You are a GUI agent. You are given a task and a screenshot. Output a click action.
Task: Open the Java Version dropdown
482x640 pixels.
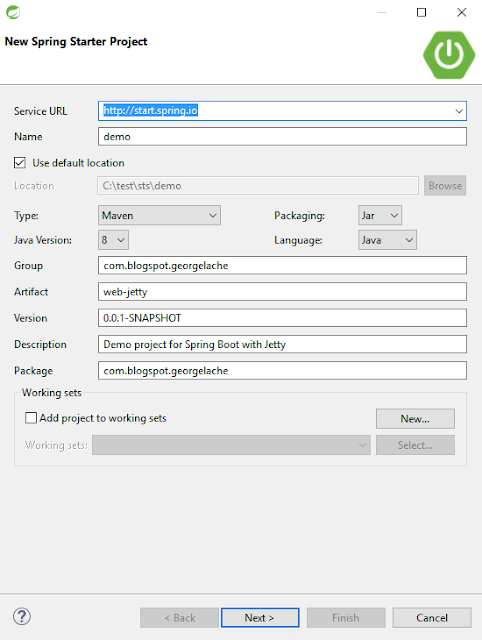click(x=113, y=240)
